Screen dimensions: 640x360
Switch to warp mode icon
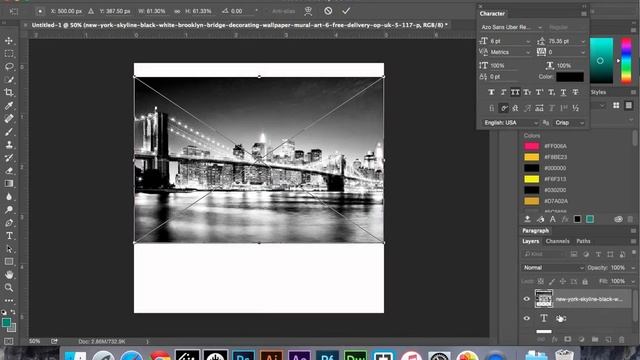tap(308, 11)
